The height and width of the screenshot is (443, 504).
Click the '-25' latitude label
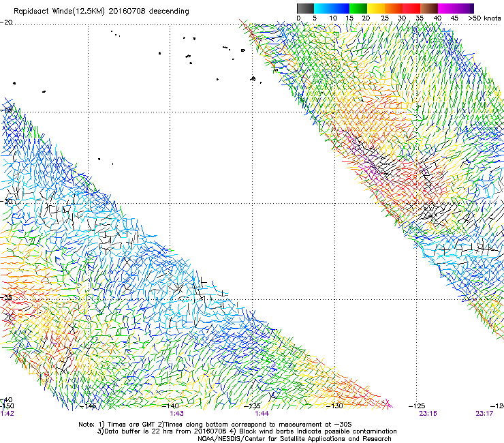6,110
